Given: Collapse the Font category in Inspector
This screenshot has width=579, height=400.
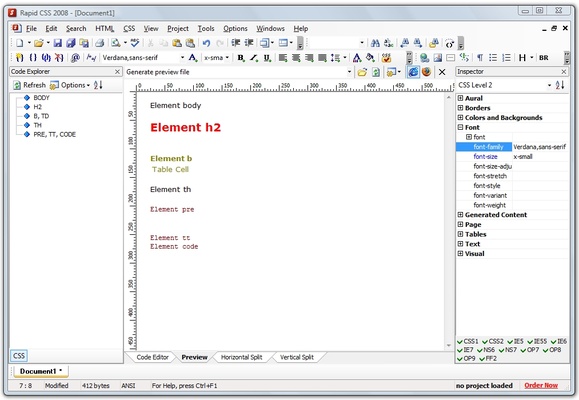Looking at the screenshot, I should coord(460,127).
